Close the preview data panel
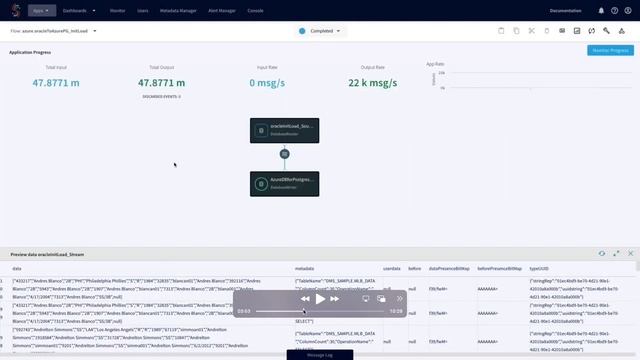Viewport: 640px width, 360px height. coord(631,253)
